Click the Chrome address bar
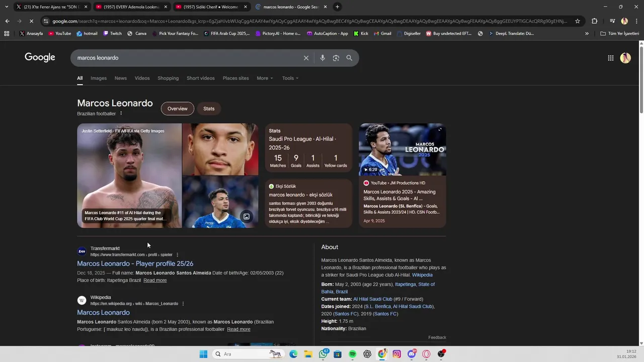This screenshot has height=362, width=644. [x=309, y=21]
